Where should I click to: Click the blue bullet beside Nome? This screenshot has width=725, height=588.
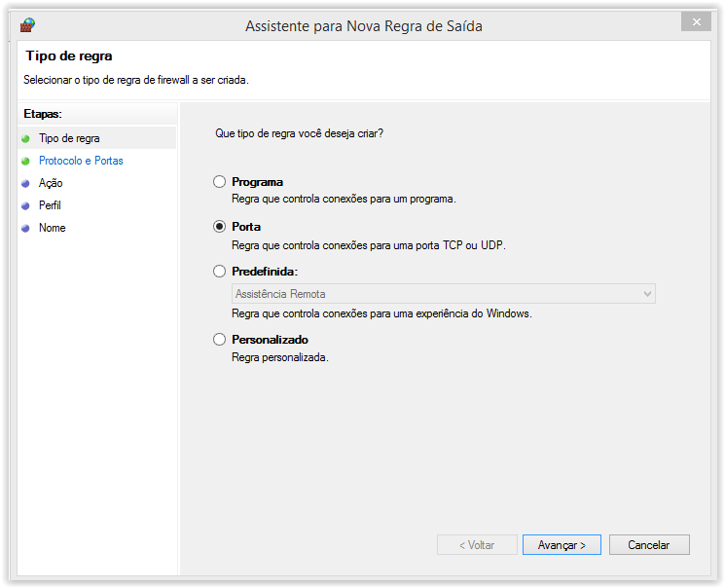pos(25,228)
